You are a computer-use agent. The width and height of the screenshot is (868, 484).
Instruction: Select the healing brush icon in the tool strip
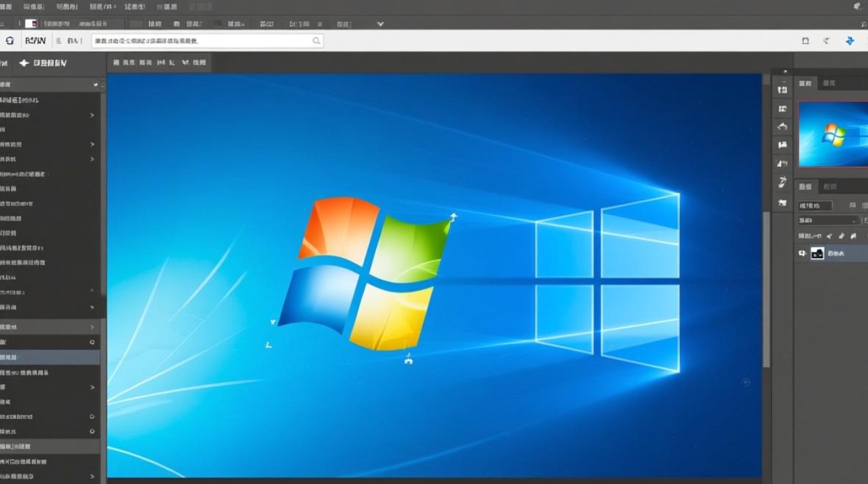click(x=782, y=126)
